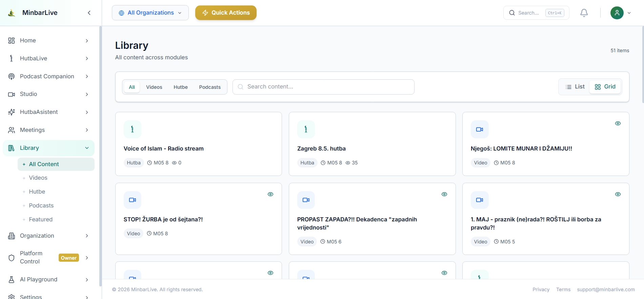Toggle visibility eye on 1. MAJ card

(618, 194)
